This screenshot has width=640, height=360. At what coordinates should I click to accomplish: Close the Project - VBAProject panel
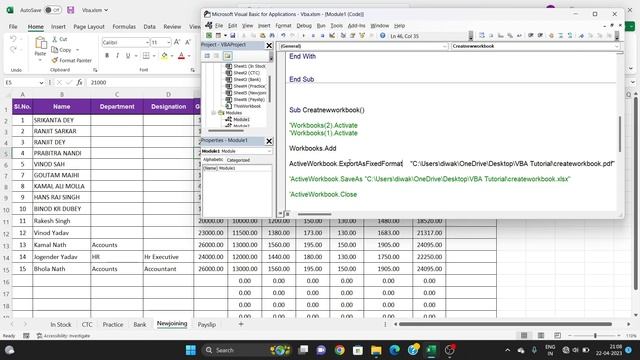pyautogui.click(x=269, y=45)
